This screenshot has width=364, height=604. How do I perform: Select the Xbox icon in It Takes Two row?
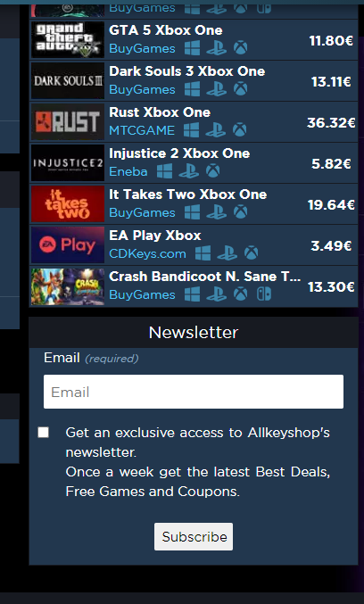[x=240, y=212]
